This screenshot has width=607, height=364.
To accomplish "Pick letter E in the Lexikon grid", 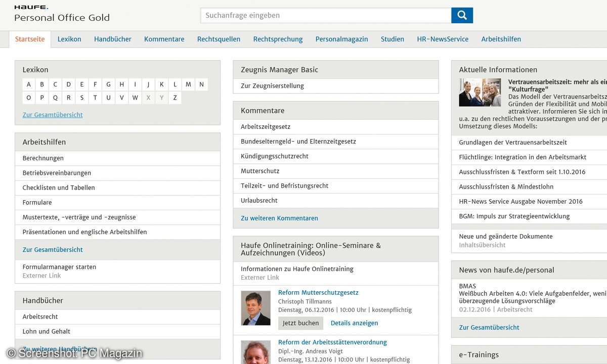I will click(81, 84).
